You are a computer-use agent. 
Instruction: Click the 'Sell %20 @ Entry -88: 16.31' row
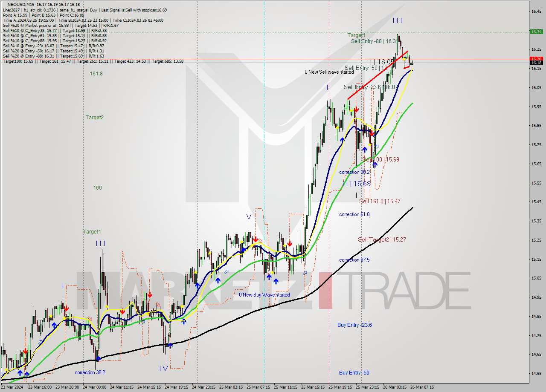(53, 56)
